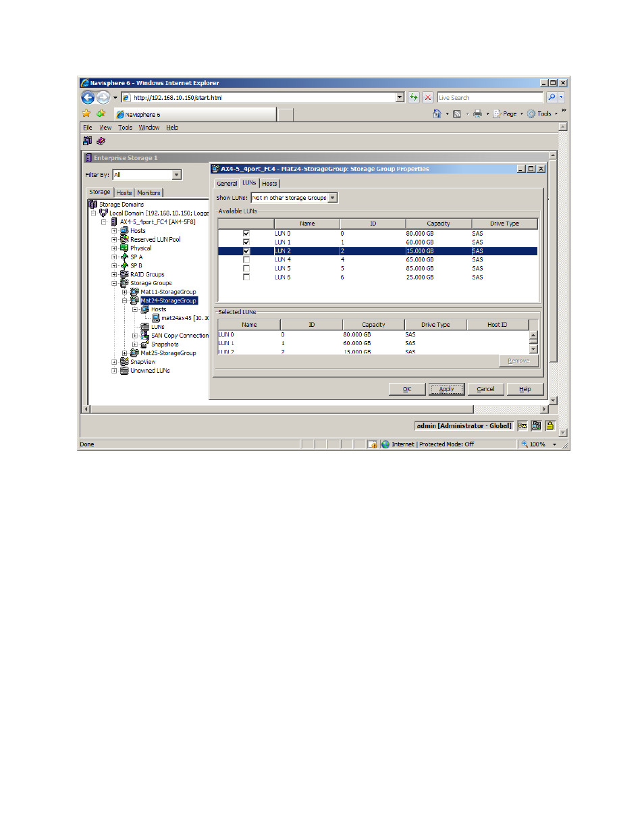Image resolution: width=644 pixels, height=834 pixels.
Task: Open the Show LUNs dropdown
Action: pyautogui.click(x=333, y=198)
